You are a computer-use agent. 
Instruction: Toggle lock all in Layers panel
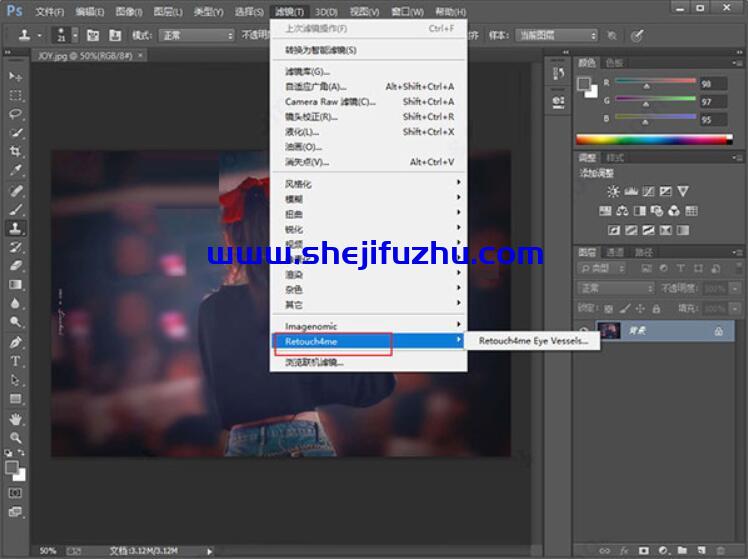point(656,309)
